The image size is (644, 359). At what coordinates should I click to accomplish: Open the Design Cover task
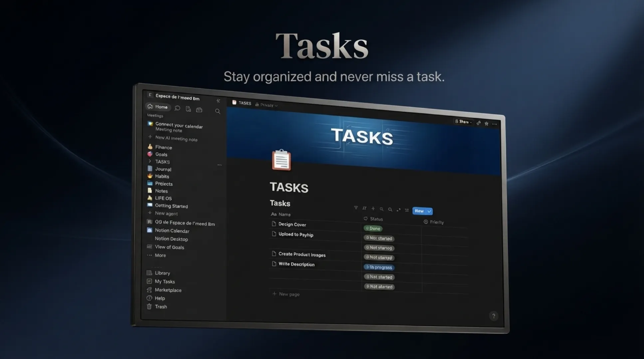coord(292,224)
